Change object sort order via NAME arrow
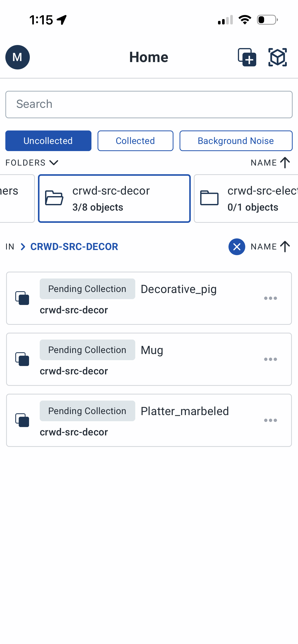 [285, 246]
